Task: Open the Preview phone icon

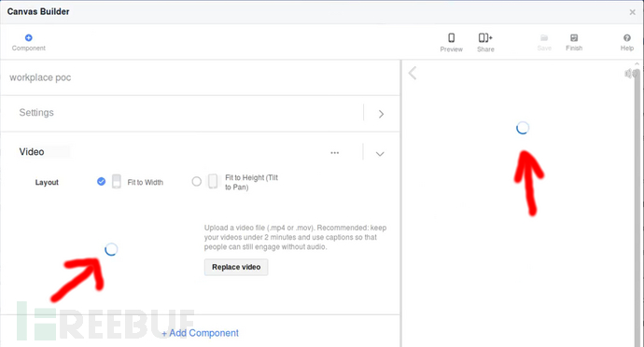Action: click(451, 38)
